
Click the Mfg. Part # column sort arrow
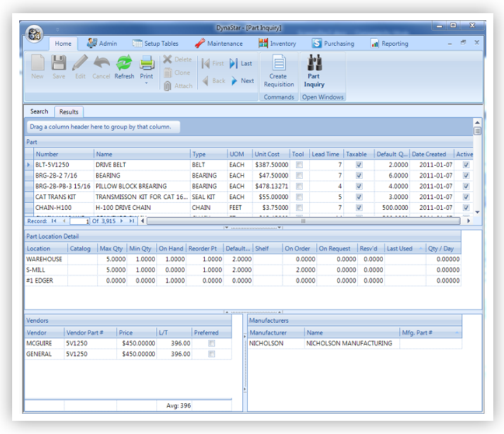(x=457, y=333)
